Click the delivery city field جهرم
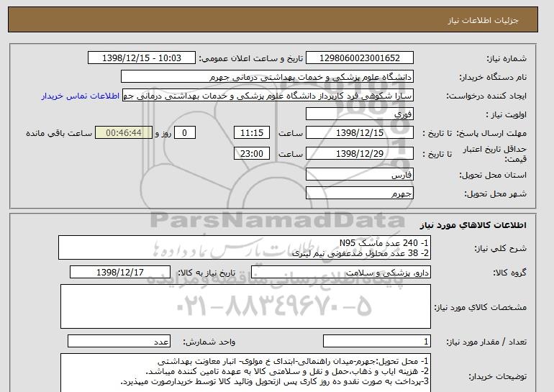This screenshot has height=392, width=554. coord(360,193)
